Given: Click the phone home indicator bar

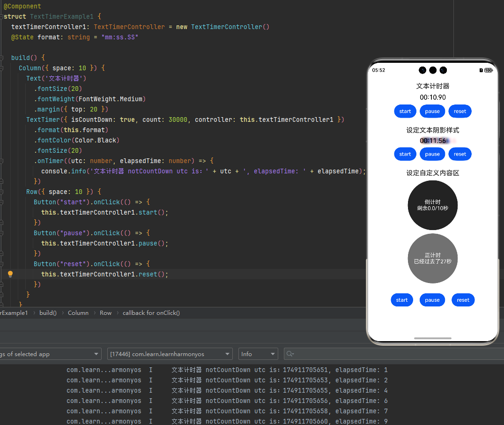Looking at the screenshot, I should coord(433,338).
